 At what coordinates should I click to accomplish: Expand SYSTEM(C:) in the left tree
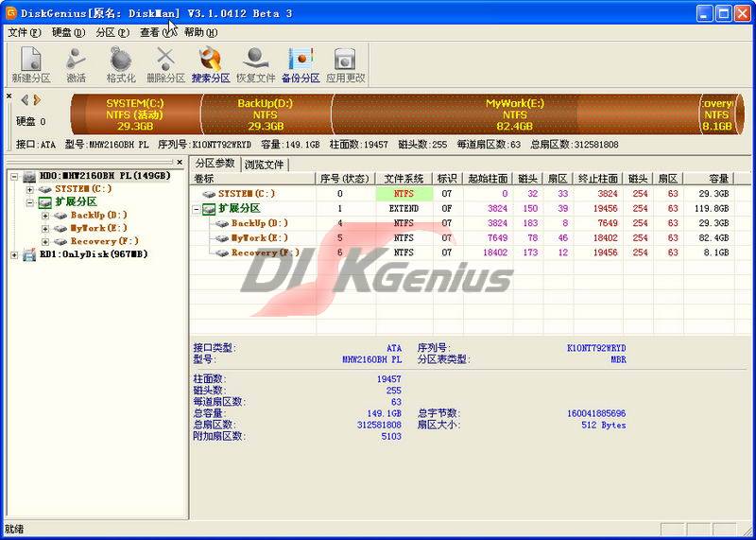[x=30, y=189]
